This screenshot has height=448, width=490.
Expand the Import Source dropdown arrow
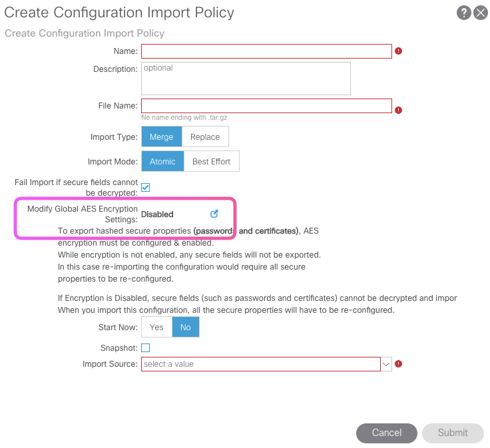pyautogui.click(x=386, y=364)
